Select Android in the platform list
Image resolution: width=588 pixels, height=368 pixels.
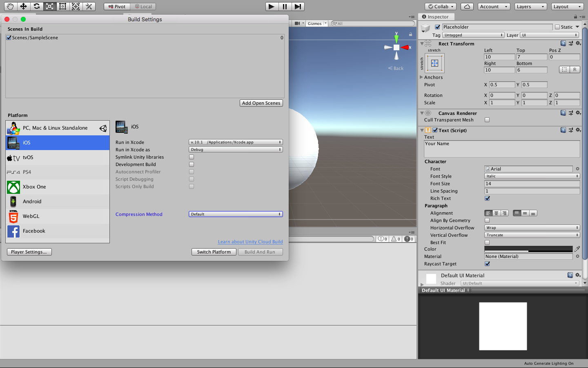[32, 202]
